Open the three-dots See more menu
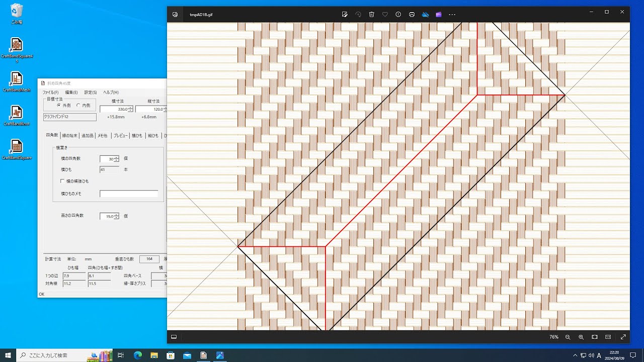 [452, 15]
